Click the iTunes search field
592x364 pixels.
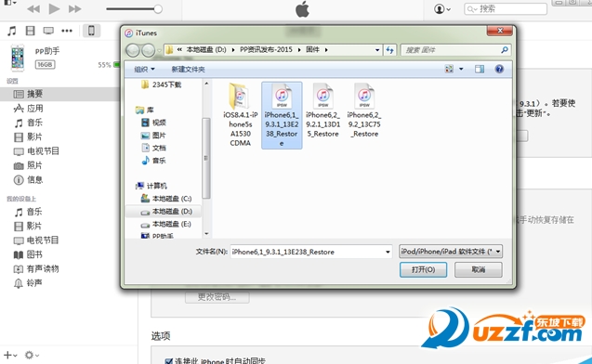pos(506,8)
